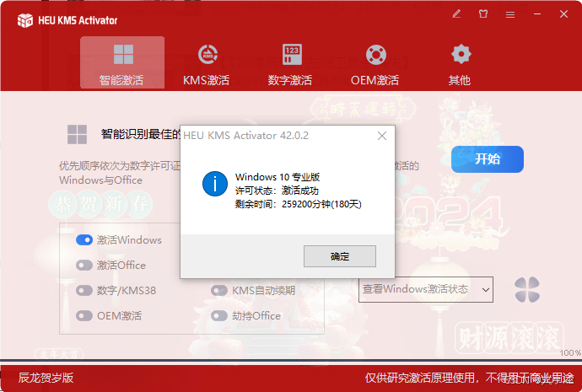Enable the 劫持Office switch
Image resolution: width=582 pixels, height=392 pixels.
click(x=219, y=316)
